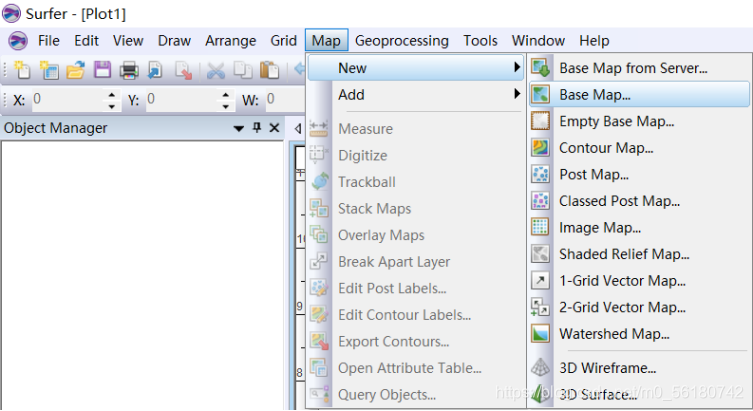Viewport: 753px width, 411px height.
Task: Click the New Plot toolbar icon
Action: point(22,70)
